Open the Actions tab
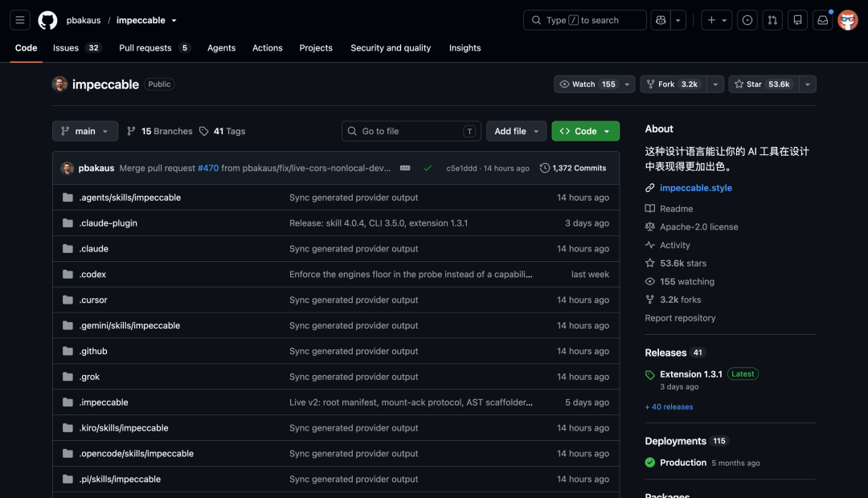 click(268, 48)
